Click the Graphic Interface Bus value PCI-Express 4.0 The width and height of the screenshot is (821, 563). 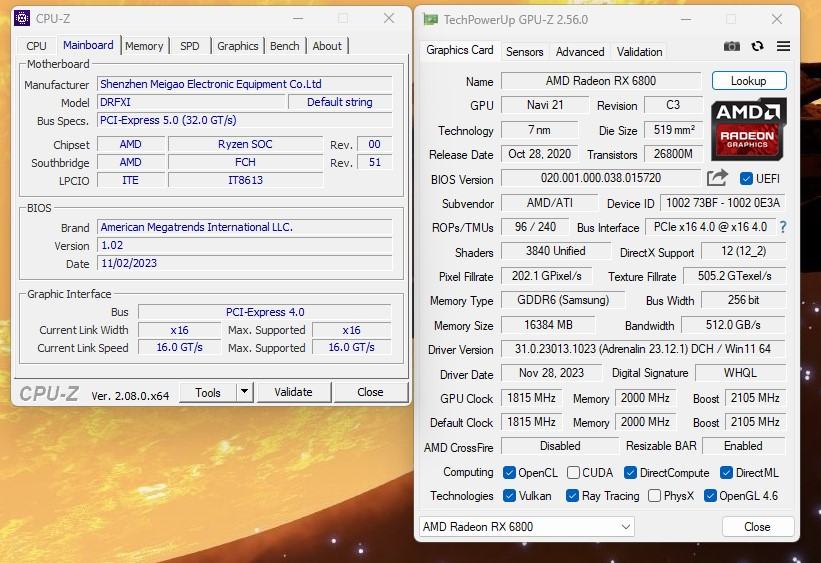[x=264, y=312]
